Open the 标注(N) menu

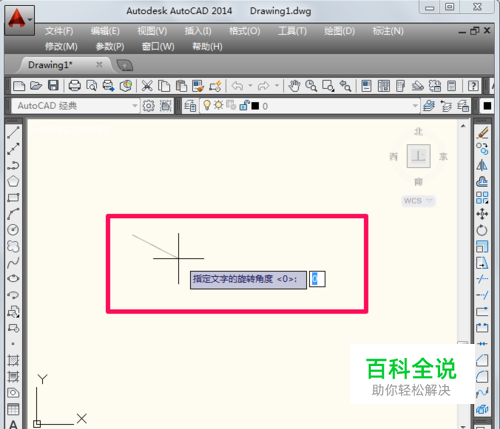(x=388, y=31)
